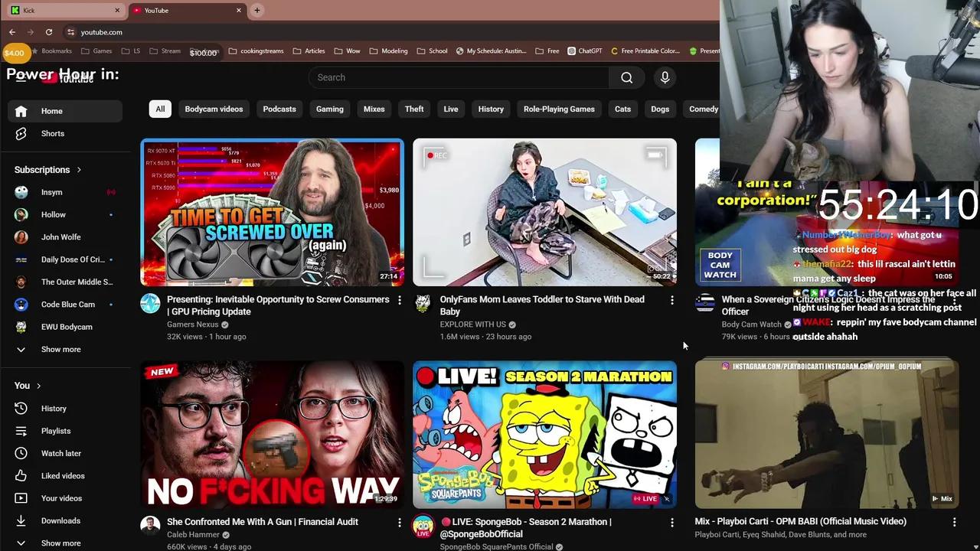Open watch History in sidebar
Image resolution: width=980 pixels, height=551 pixels.
65,409
